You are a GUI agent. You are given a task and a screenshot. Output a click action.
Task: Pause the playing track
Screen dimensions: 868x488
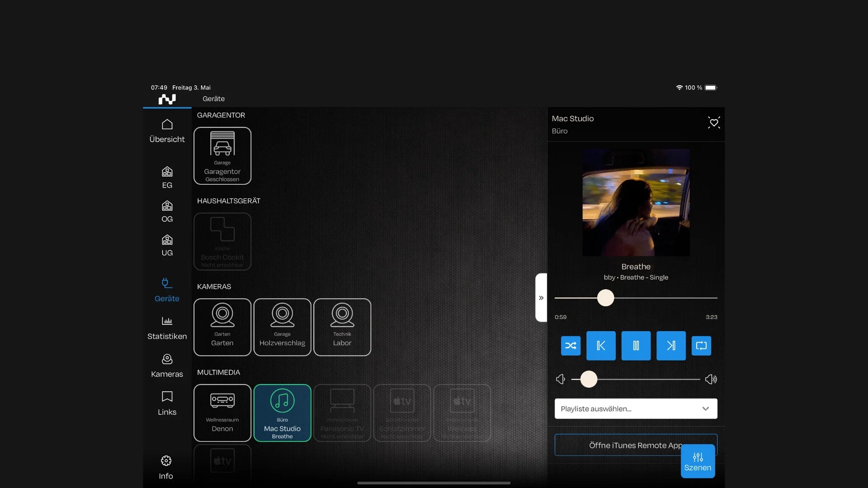636,346
